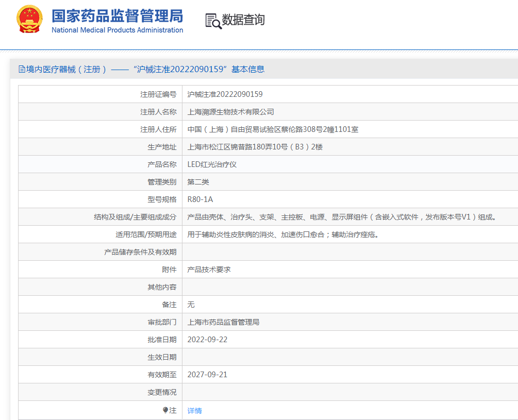Click the 数据查询 heading text
Image resolution: width=518 pixels, height=420 pixels.
pos(243,20)
